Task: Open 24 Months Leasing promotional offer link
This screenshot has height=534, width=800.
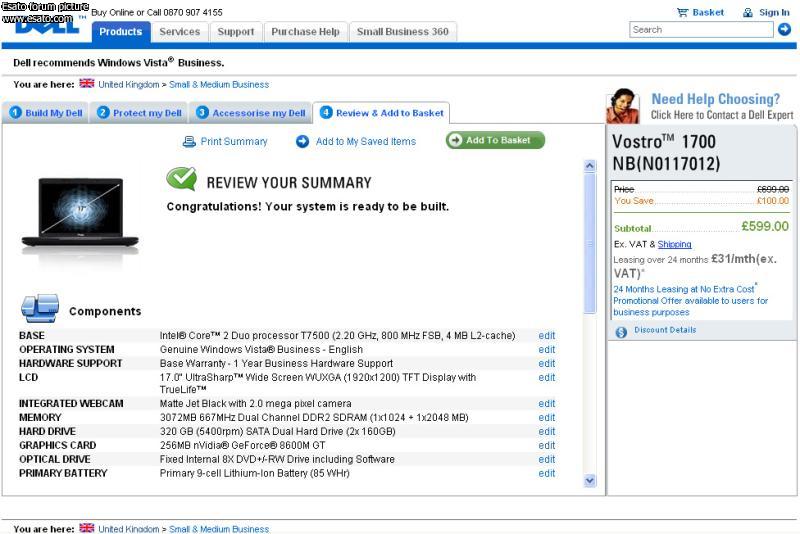Action: (x=690, y=300)
